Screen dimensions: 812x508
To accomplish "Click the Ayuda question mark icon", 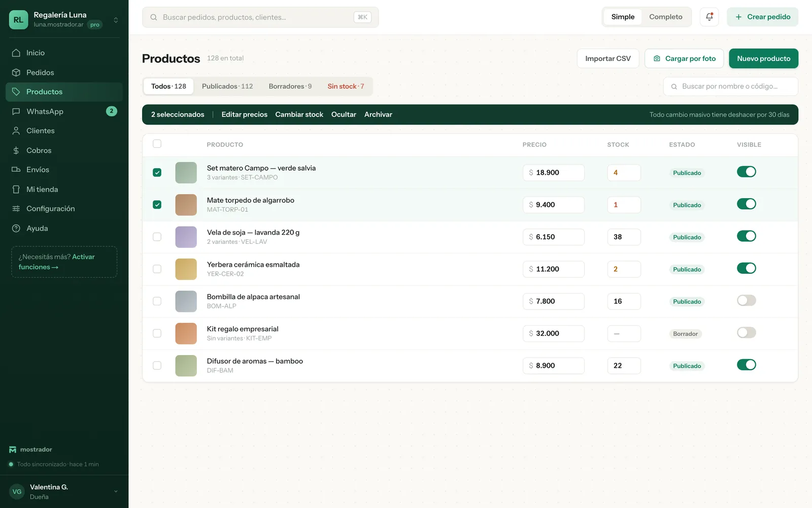I will (x=16, y=229).
